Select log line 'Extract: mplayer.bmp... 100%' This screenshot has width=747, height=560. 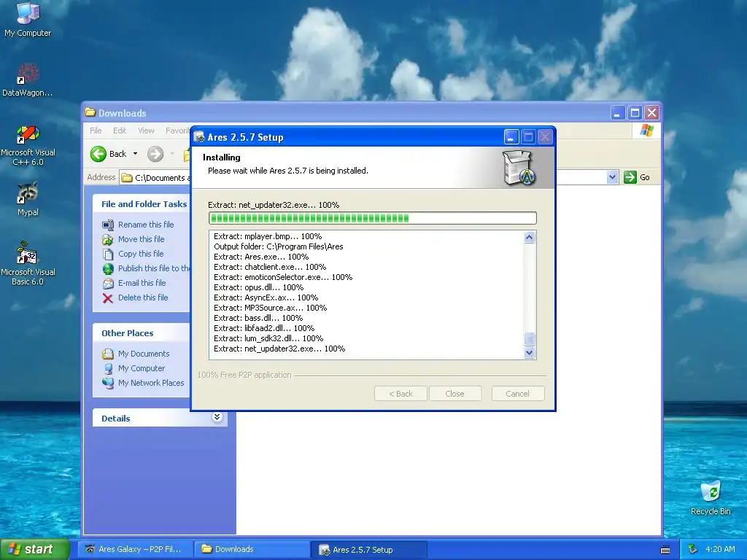pos(268,237)
